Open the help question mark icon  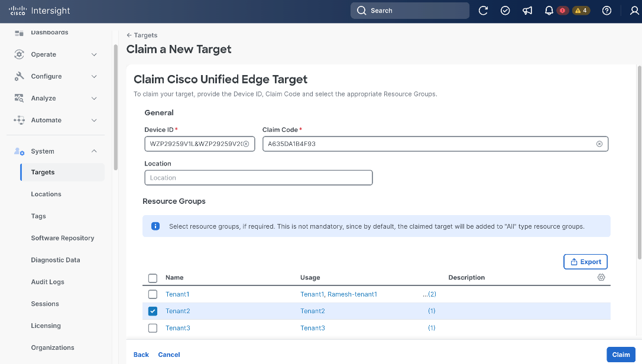pos(607,11)
